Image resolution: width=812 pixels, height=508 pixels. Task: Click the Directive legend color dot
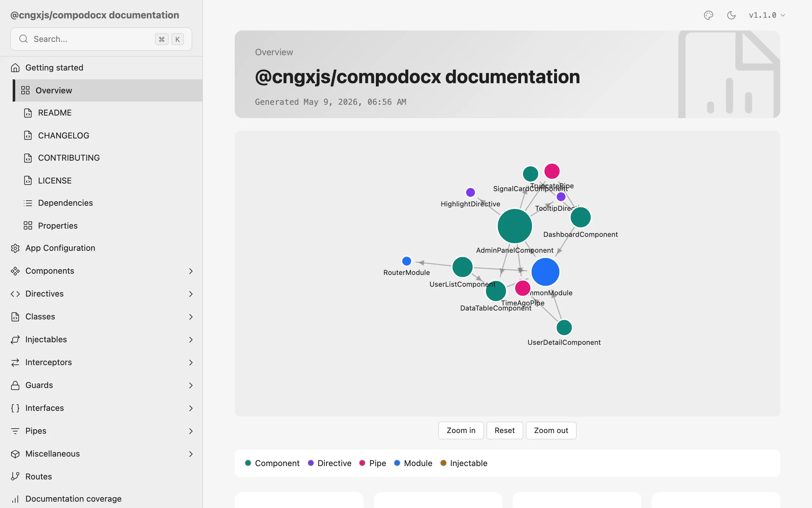tap(311, 463)
